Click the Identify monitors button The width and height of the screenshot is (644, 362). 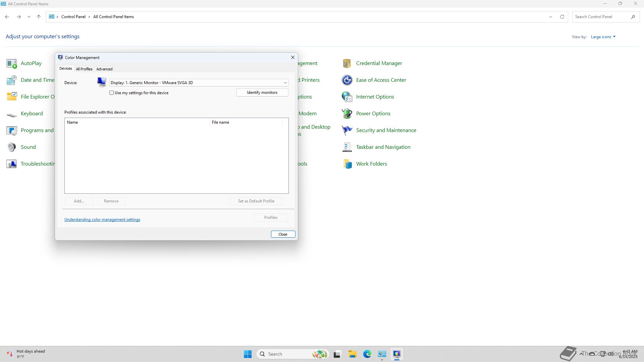[x=262, y=93]
